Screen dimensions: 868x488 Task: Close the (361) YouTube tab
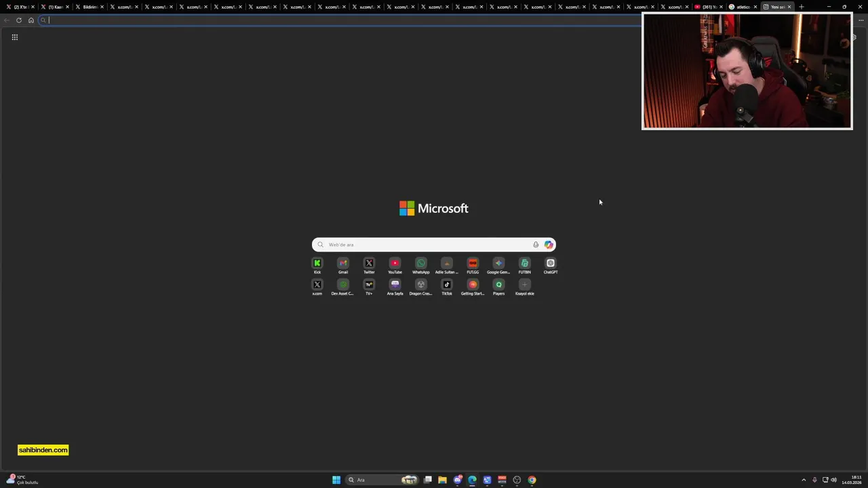point(720,7)
